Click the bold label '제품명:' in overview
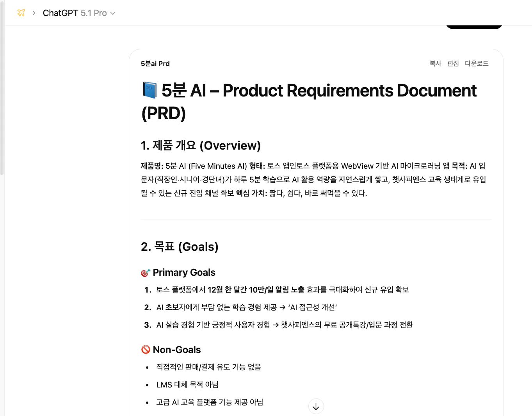 [x=152, y=166]
